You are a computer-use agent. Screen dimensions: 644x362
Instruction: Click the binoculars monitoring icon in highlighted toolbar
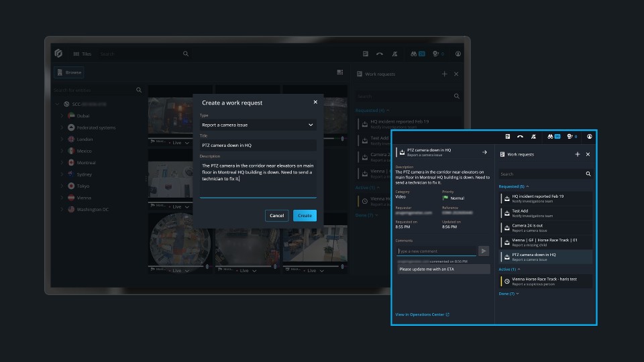coord(550,137)
